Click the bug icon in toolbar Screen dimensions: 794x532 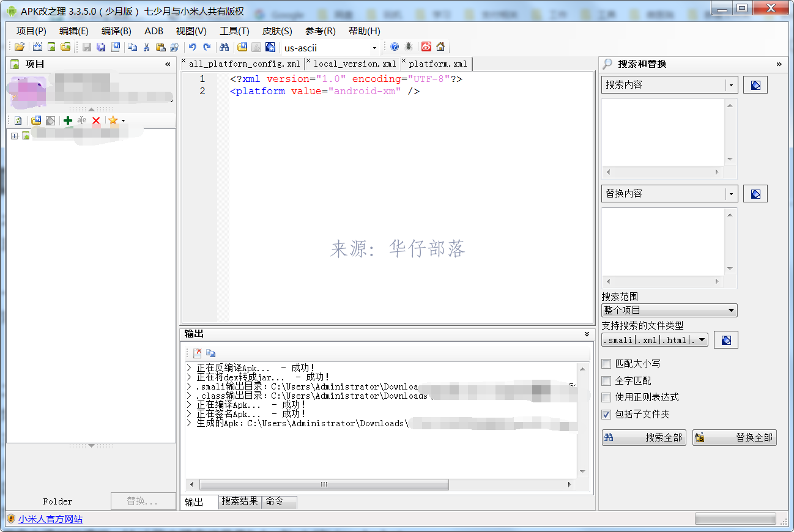pos(409,47)
